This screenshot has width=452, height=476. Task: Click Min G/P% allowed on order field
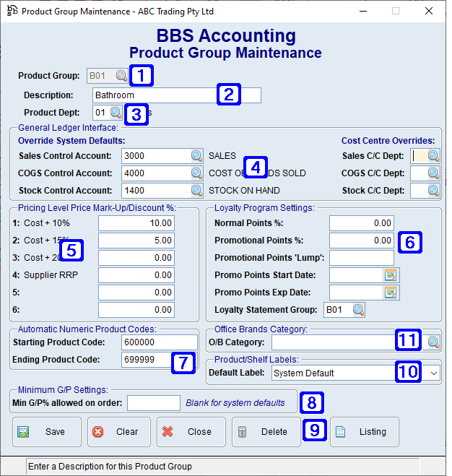154,403
